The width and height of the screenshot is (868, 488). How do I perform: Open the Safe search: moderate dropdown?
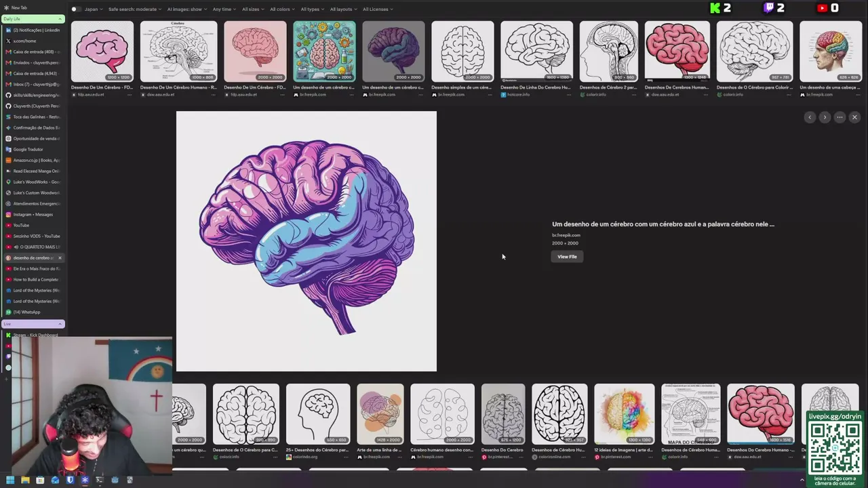pos(134,9)
